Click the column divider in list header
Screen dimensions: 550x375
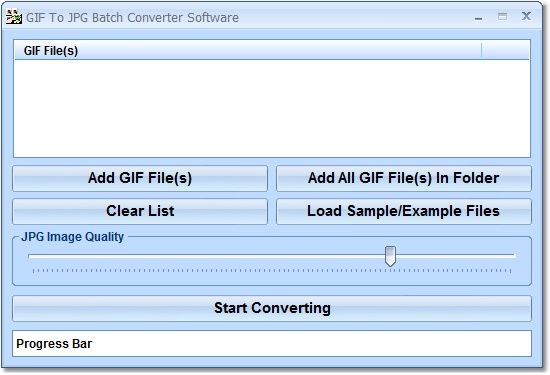click(482, 51)
